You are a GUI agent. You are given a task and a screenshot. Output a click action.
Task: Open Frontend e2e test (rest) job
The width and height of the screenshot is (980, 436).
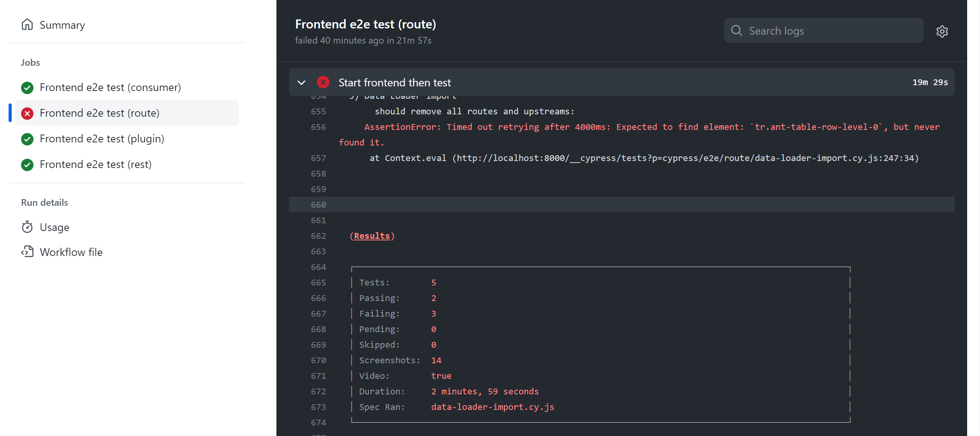click(95, 165)
